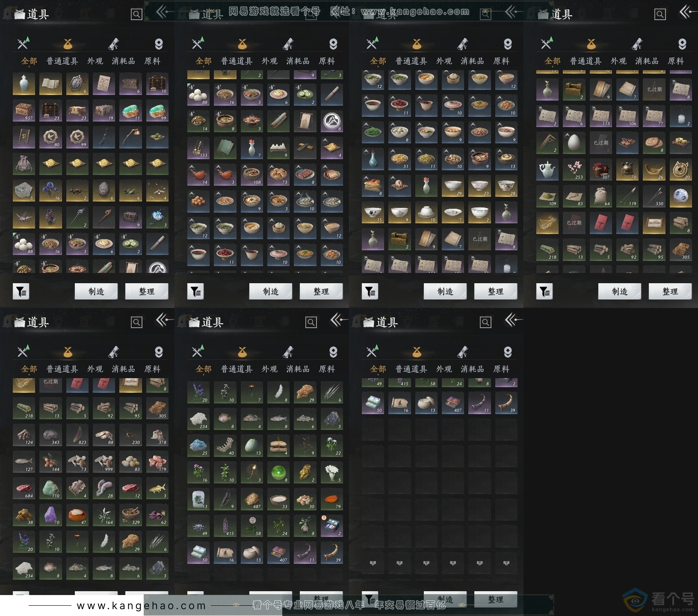Open filter options in top-right panel
This screenshot has height=616, width=698.
tap(544, 292)
